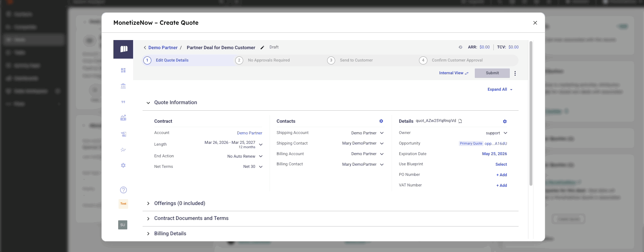Click the Primary Quote badge
Screen dimensions: 644x252
(471, 143)
